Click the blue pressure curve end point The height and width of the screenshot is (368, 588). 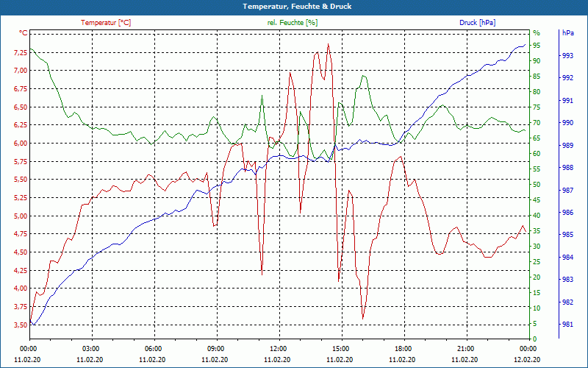click(x=525, y=44)
